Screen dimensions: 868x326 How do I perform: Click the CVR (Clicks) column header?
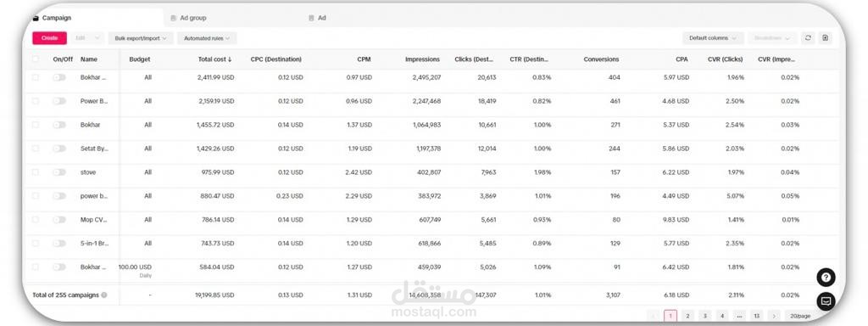pyautogui.click(x=726, y=59)
